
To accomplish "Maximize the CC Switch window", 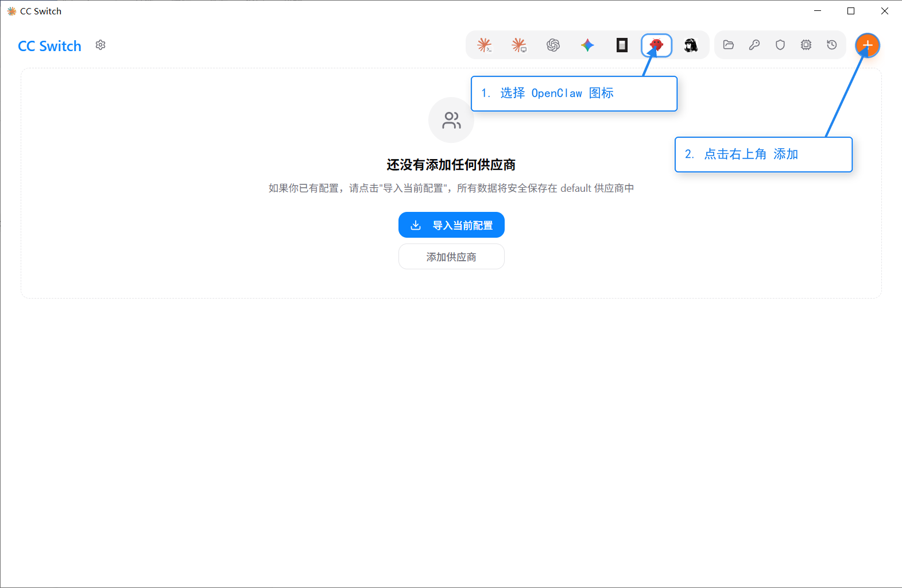I will click(x=851, y=11).
